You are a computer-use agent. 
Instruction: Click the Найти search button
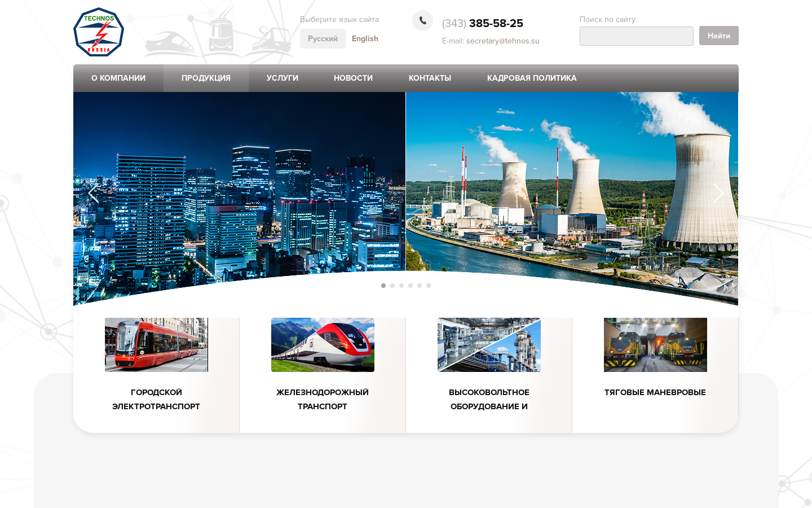719,36
